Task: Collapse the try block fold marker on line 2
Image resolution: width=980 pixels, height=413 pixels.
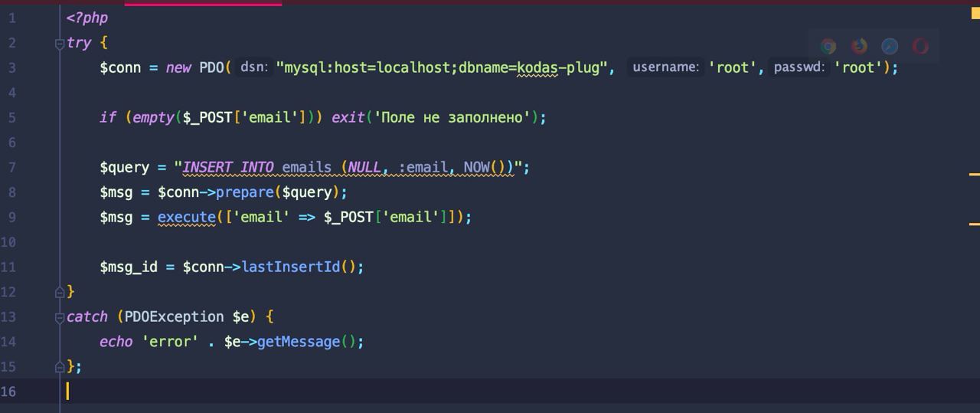Action: [x=60, y=44]
